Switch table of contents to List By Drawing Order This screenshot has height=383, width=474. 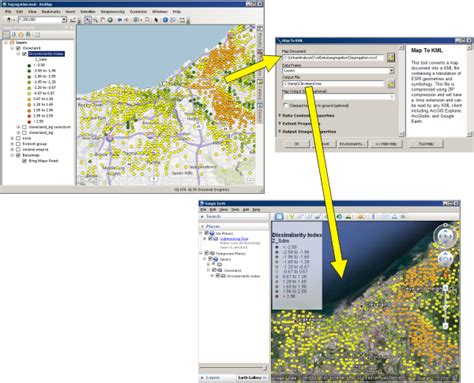point(6,34)
